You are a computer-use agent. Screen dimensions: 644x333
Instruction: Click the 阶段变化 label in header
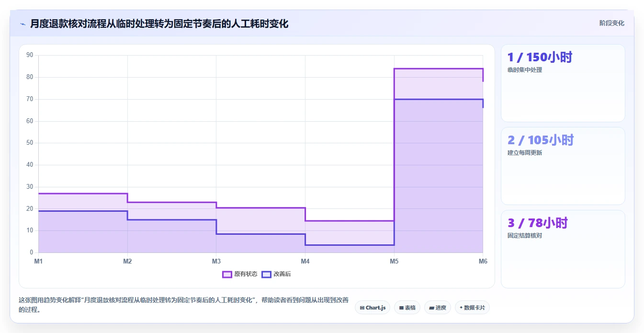pyautogui.click(x=611, y=23)
